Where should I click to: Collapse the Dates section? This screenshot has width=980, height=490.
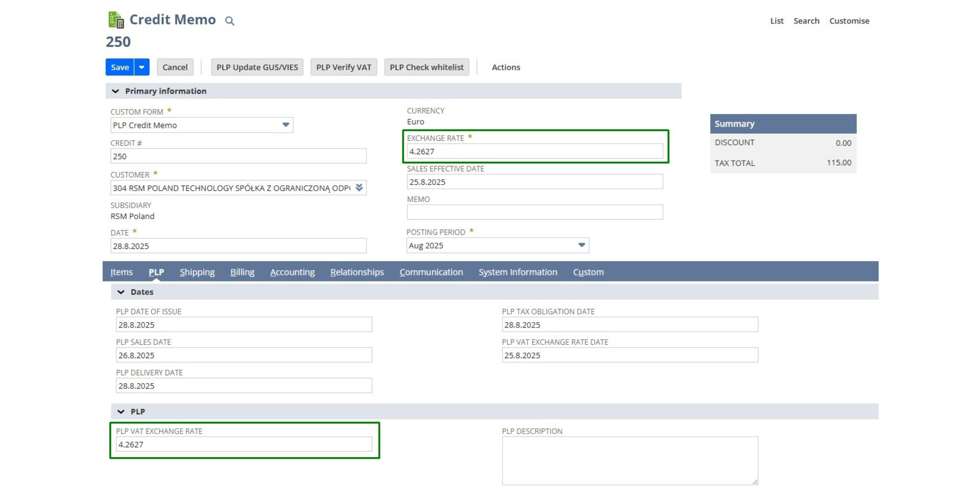121,292
